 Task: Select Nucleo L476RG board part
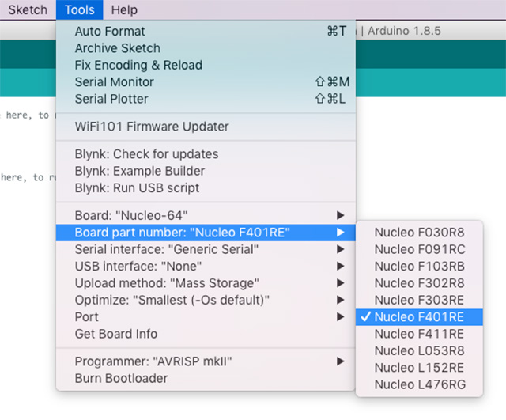pos(419,385)
